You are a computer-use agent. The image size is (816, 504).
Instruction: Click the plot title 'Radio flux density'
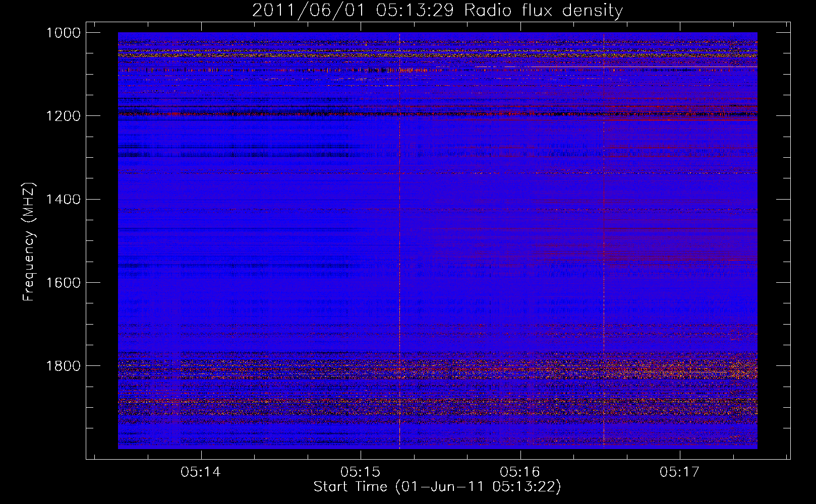[544, 10]
